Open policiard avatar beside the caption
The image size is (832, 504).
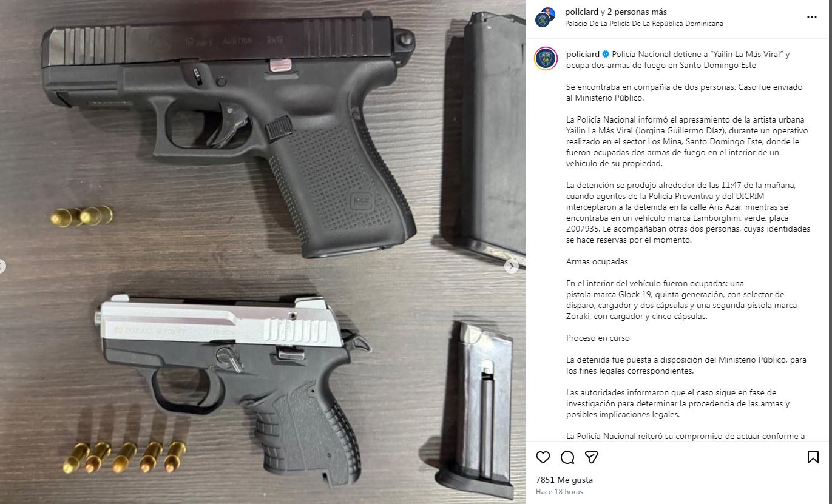click(546, 59)
